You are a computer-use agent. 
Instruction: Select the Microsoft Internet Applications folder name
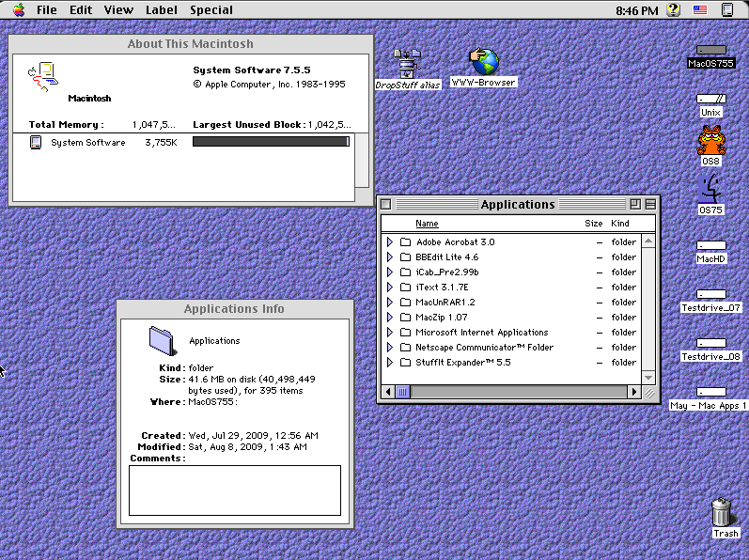tap(481, 333)
